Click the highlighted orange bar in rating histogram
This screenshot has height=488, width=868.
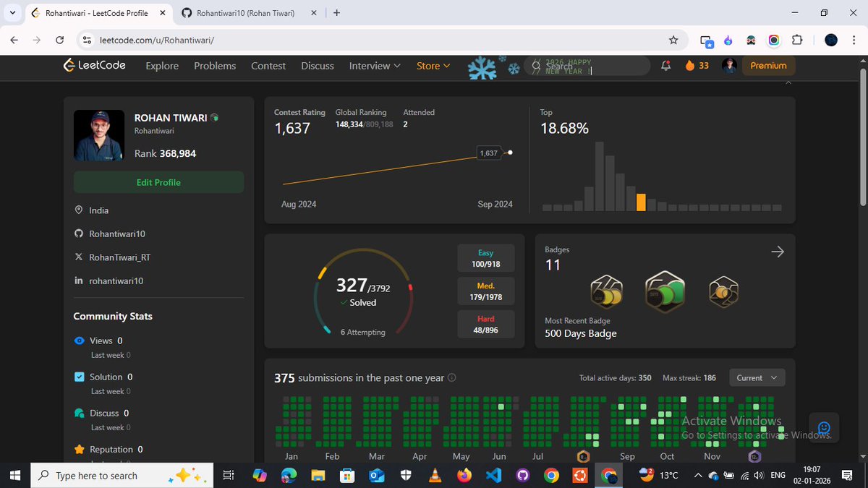(641, 202)
